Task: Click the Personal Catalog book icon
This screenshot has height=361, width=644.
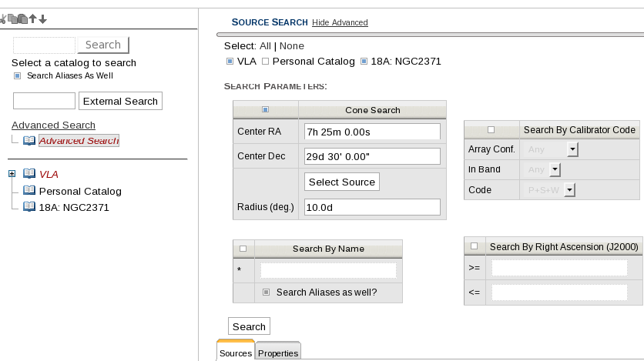Action: 29,191
